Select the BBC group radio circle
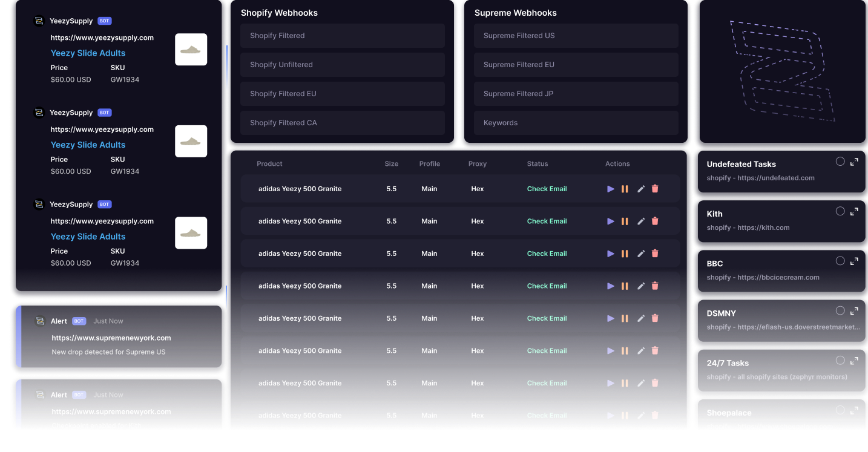The width and height of the screenshot is (868, 452). coord(840,261)
